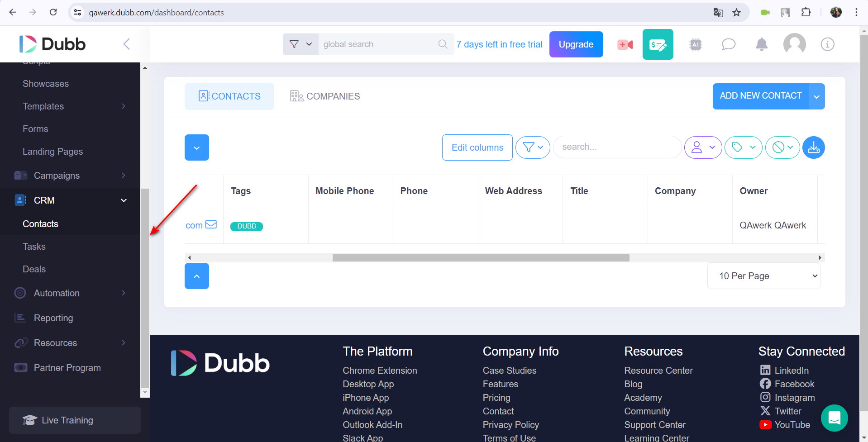
Task: Open the Intercom chat widget bubble
Action: (x=834, y=418)
